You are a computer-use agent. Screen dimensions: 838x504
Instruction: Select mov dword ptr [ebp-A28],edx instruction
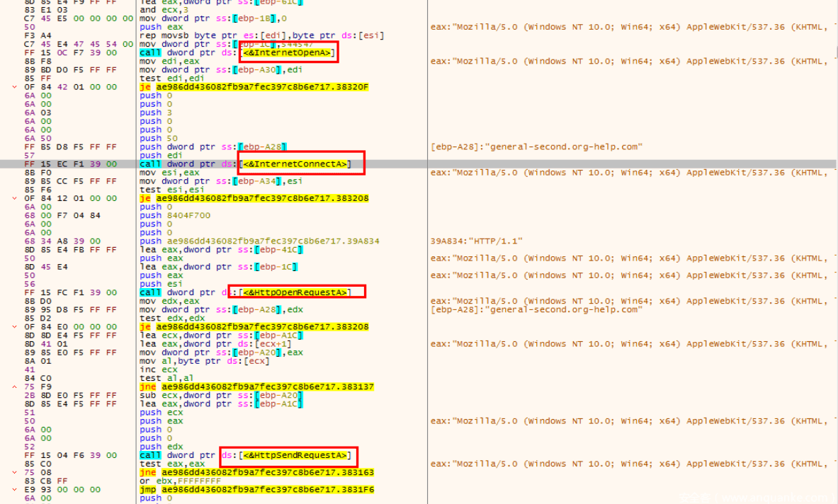[x=221, y=309]
